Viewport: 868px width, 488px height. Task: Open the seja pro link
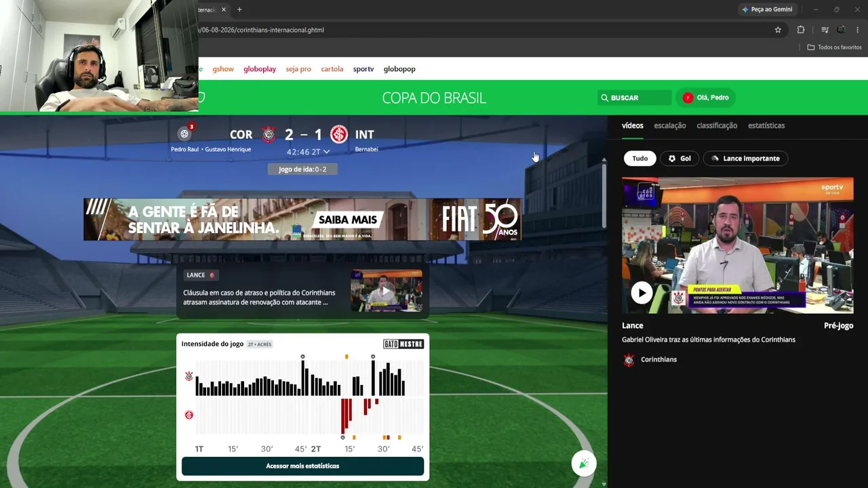[x=298, y=69]
